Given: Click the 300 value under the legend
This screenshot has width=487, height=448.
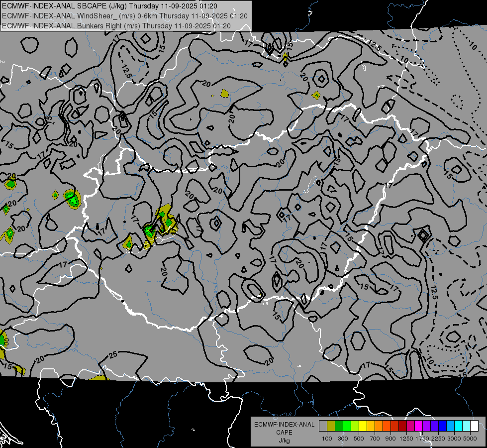Looking at the screenshot, I should tap(343, 439).
